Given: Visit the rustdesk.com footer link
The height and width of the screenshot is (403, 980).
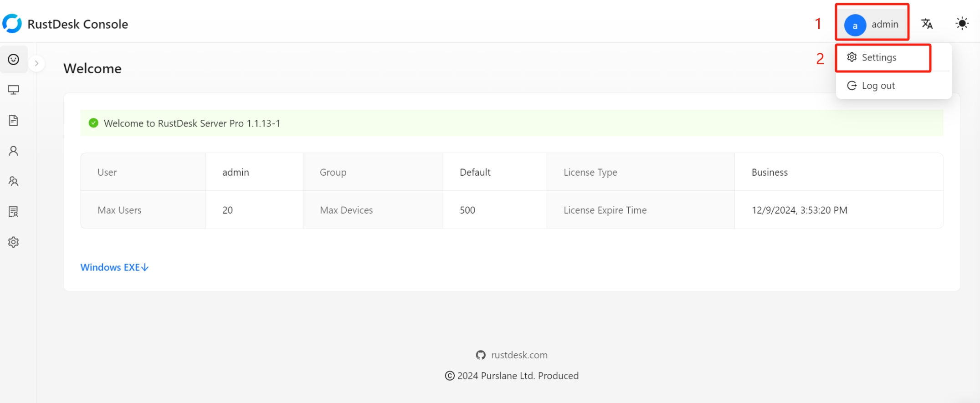Looking at the screenshot, I should coord(519,355).
